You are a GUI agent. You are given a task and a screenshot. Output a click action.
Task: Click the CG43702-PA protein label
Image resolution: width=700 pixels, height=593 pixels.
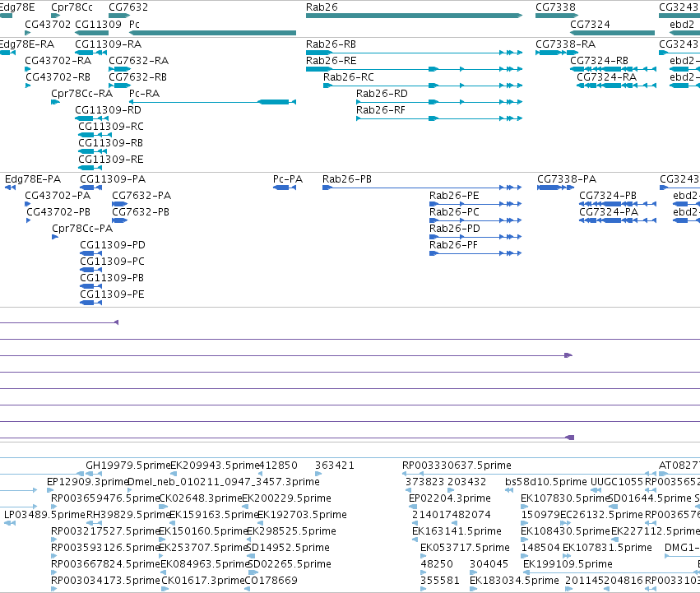pyautogui.click(x=58, y=196)
